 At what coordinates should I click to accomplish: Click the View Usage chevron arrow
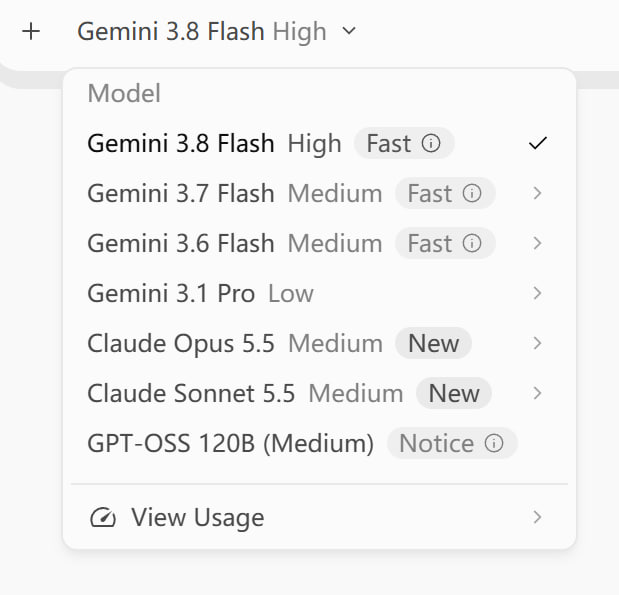537,517
